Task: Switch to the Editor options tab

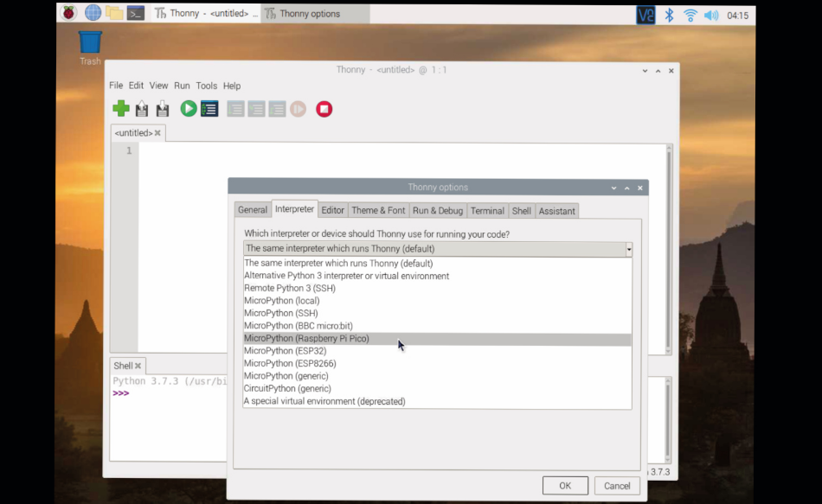Action: [333, 210]
